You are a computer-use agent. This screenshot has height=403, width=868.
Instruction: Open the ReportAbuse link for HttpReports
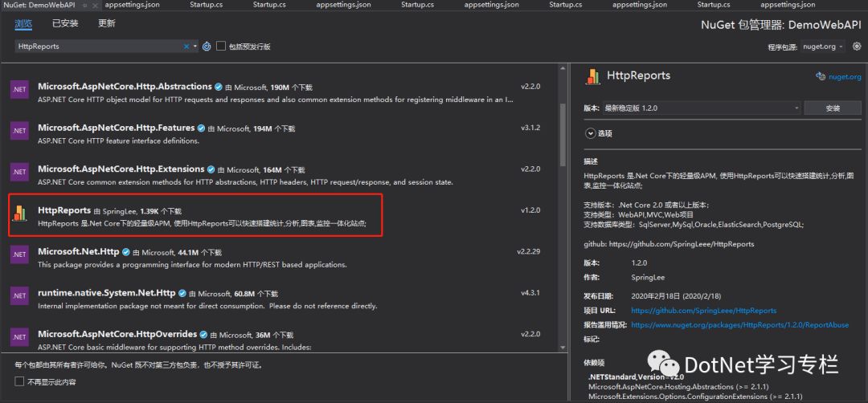click(739, 325)
